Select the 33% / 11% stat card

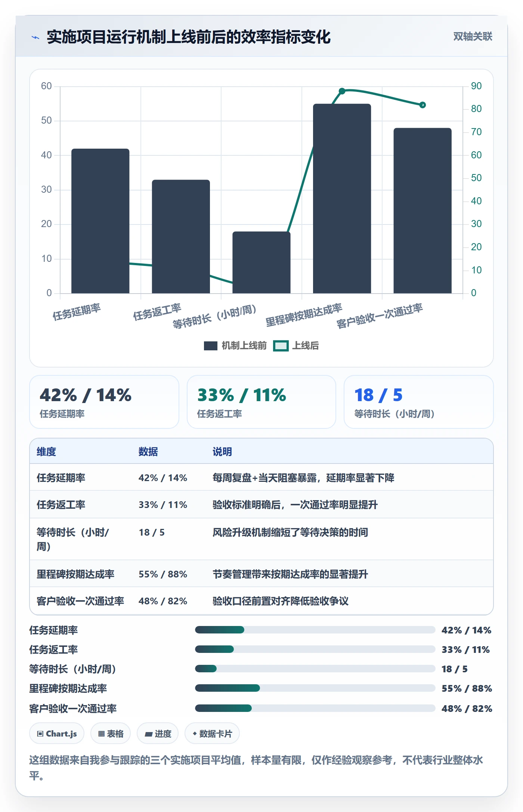pyautogui.click(x=261, y=402)
